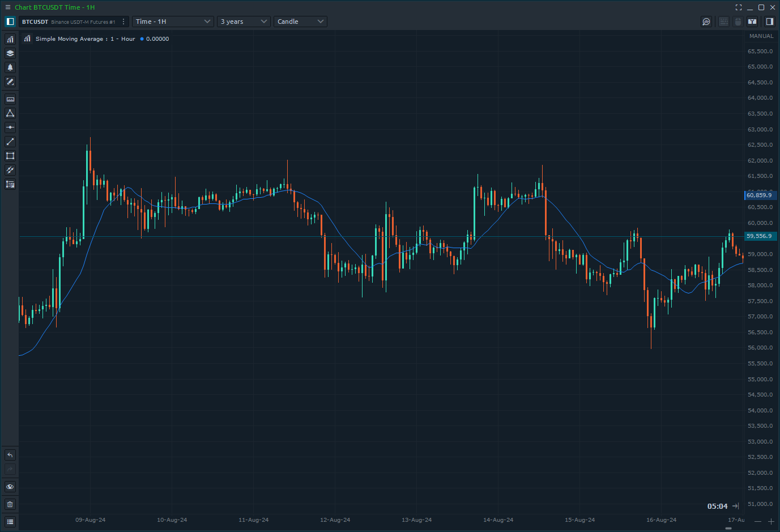Toggle the chart trading order panel
Viewport: 780px width, 532px height.
(752, 22)
